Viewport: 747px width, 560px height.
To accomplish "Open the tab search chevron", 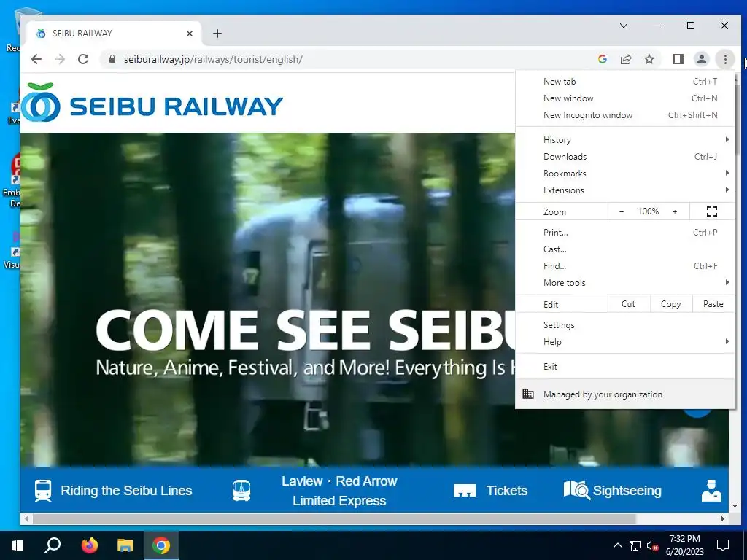I will pyautogui.click(x=624, y=26).
